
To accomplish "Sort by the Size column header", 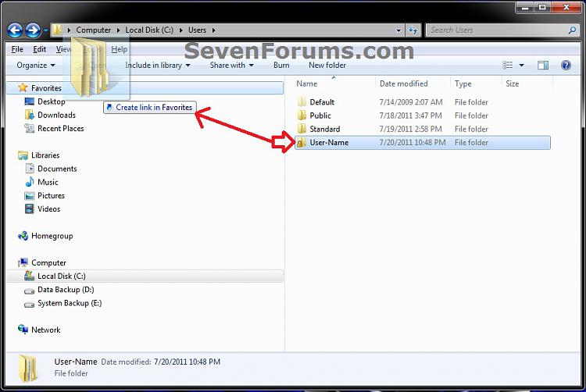I will [512, 84].
